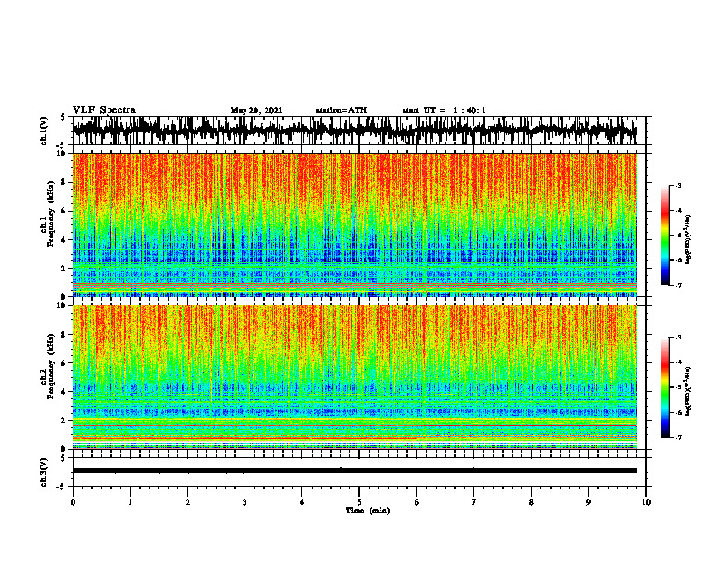Click the "VLF Spectra" plot title
Image resolution: width=728 pixels, height=563 pixels.
pyautogui.click(x=104, y=110)
